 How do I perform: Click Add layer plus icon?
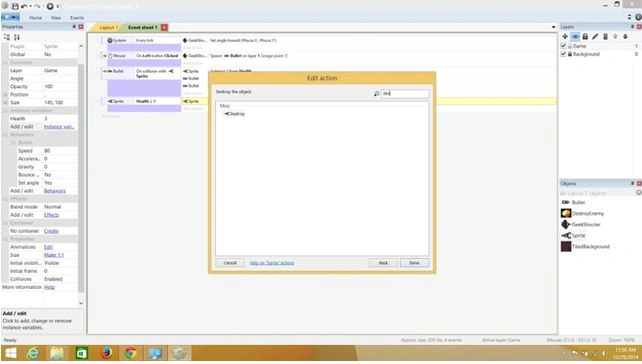click(x=565, y=36)
